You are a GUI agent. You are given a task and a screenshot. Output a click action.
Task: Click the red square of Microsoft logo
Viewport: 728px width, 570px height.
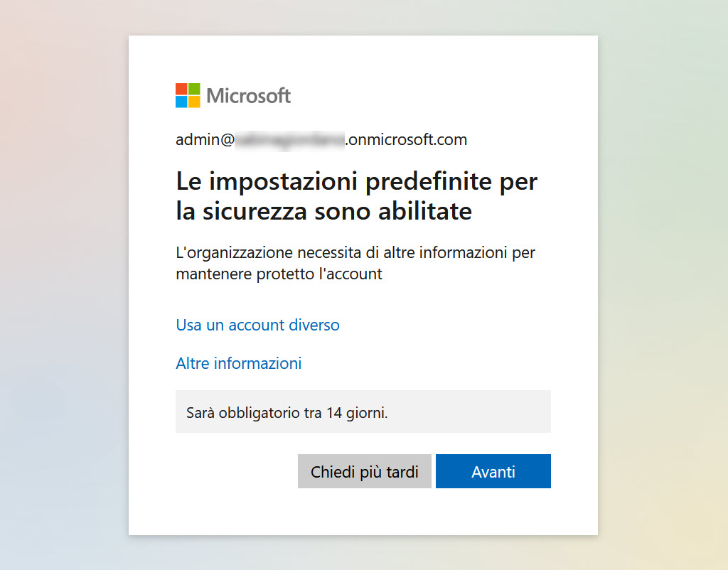click(181, 89)
